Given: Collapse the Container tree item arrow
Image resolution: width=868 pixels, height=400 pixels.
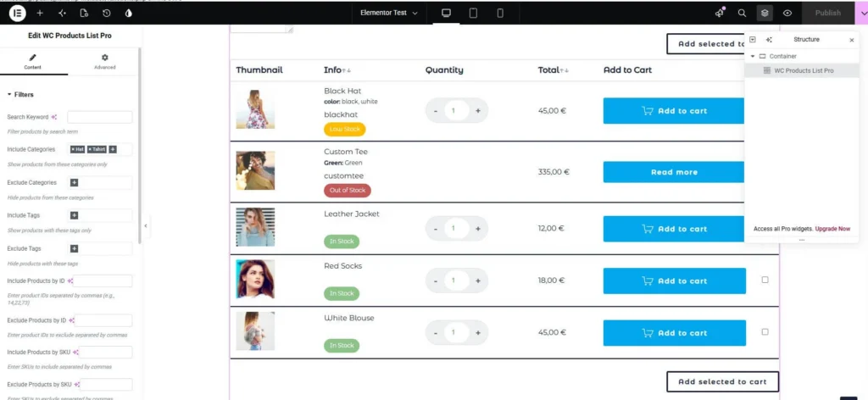Looking at the screenshot, I should coord(753,57).
